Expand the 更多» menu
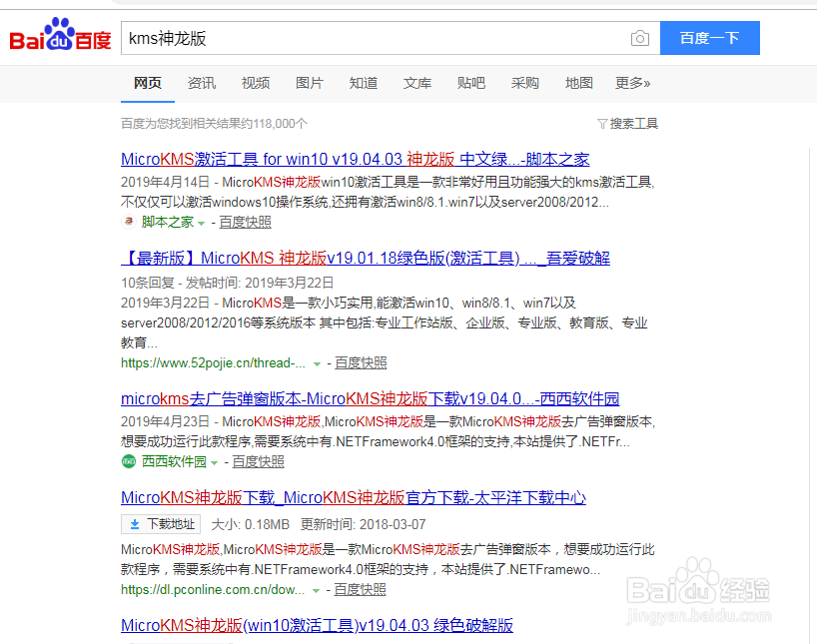The height and width of the screenshot is (644, 817). [632, 83]
